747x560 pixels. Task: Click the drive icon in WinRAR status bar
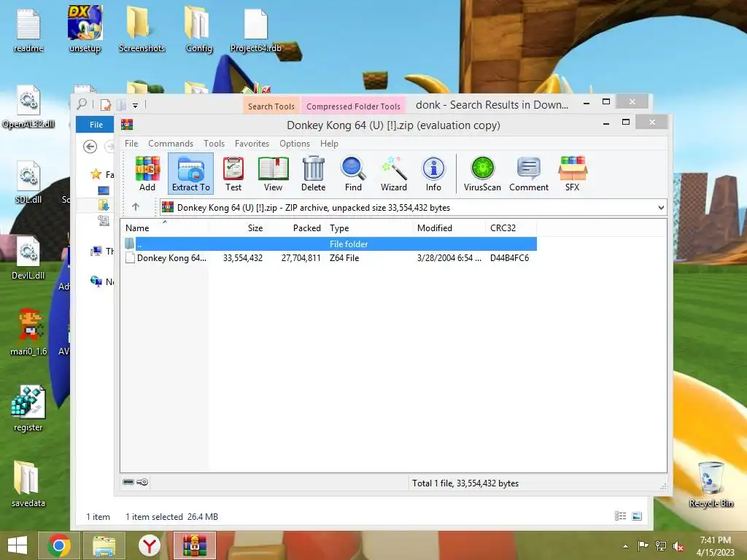[x=128, y=482]
